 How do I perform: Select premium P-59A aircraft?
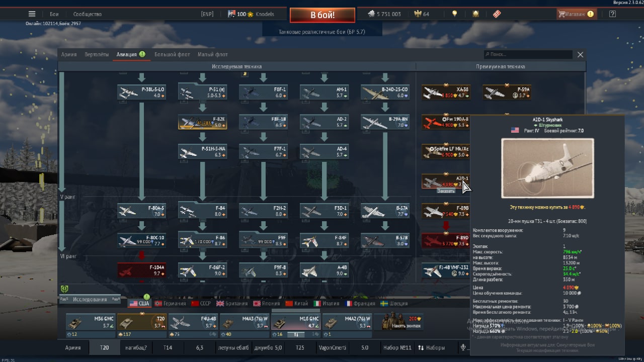(507, 92)
